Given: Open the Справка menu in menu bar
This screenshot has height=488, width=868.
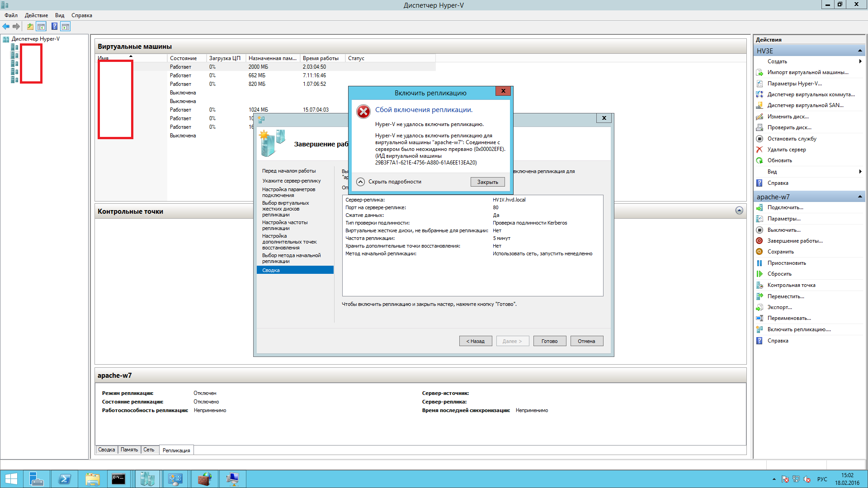Looking at the screenshot, I should [82, 15].
